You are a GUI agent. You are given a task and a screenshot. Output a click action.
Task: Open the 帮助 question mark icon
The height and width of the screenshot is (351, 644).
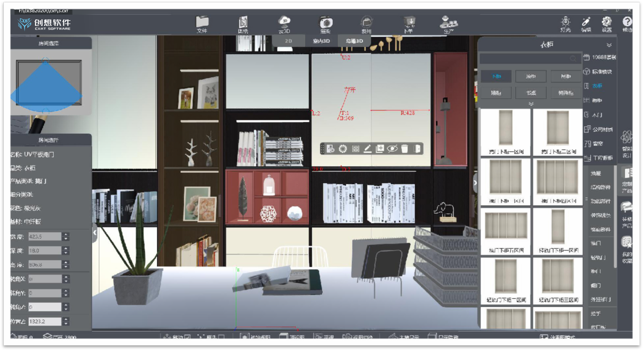pyautogui.click(x=627, y=22)
